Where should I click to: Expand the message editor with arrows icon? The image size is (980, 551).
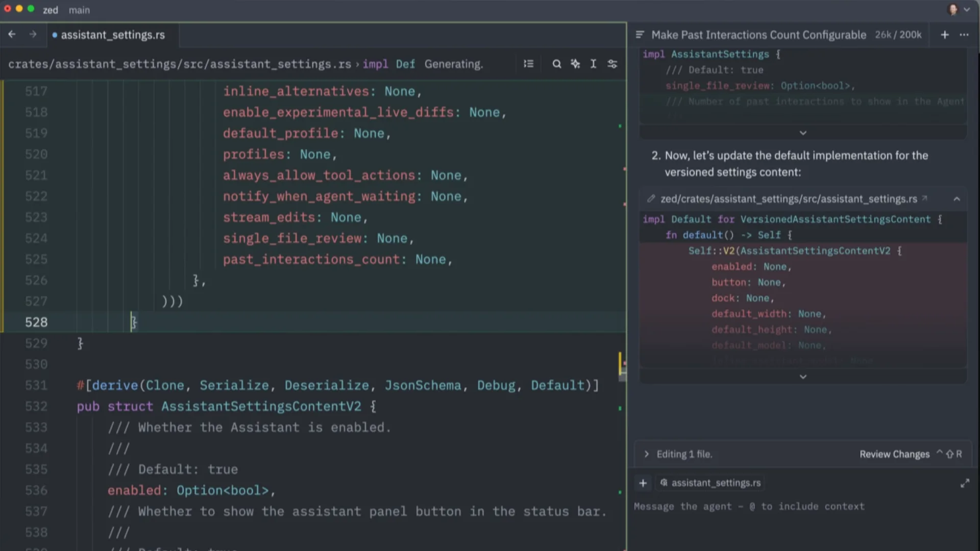click(965, 483)
